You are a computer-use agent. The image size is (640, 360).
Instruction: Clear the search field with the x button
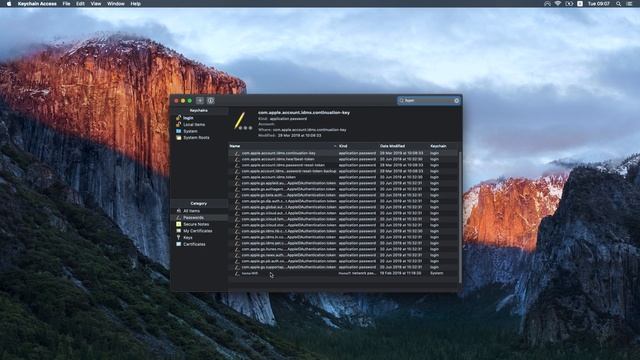(456, 100)
